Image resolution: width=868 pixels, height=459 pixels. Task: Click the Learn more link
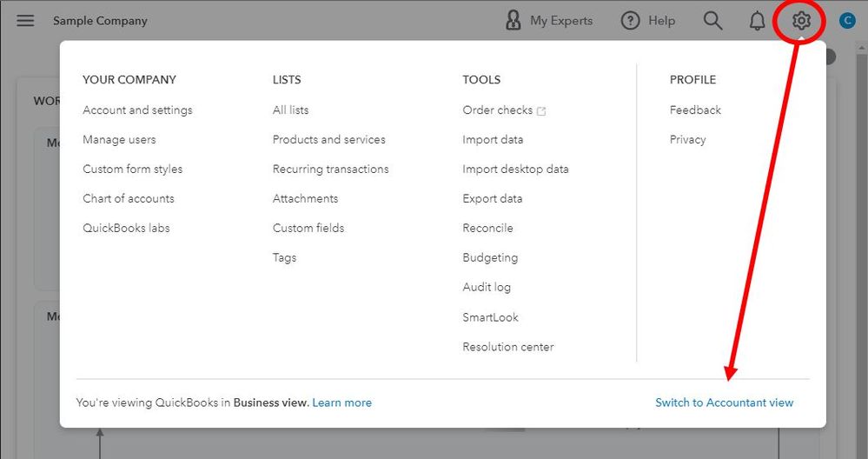click(x=341, y=402)
